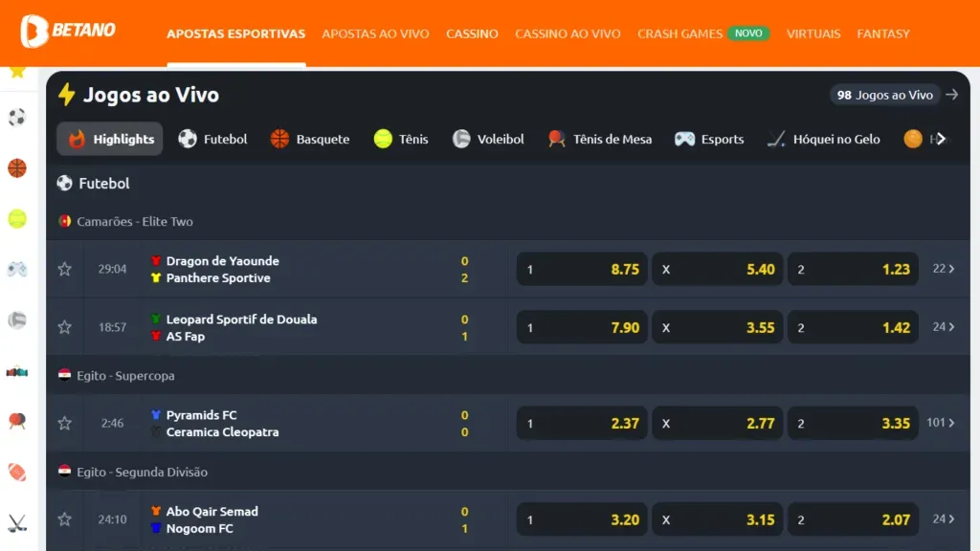980x551 pixels.
Task: Favorite the Abo Qair Semad match
Action: pyautogui.click(x=64, y=519)
